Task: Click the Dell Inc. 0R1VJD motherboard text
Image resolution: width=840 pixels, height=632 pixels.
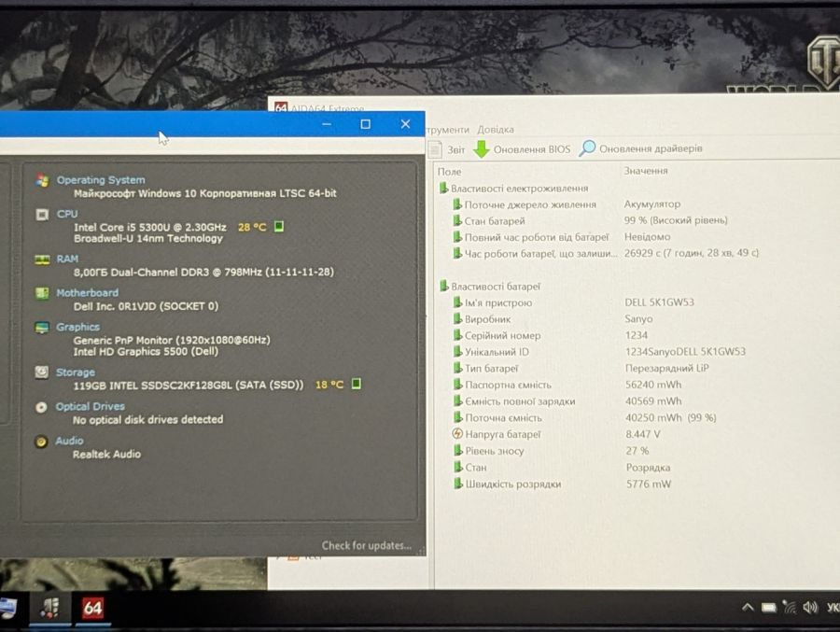Action: click(146, 306)
